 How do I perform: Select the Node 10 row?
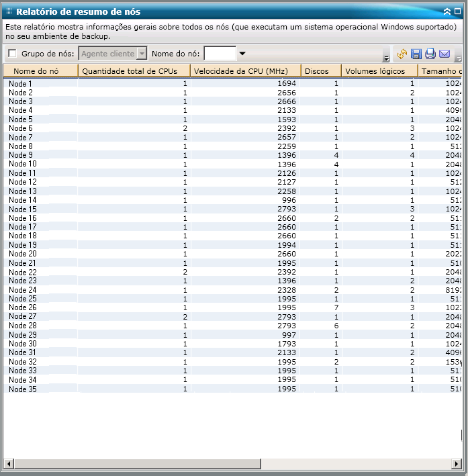(x=233, y=164)
